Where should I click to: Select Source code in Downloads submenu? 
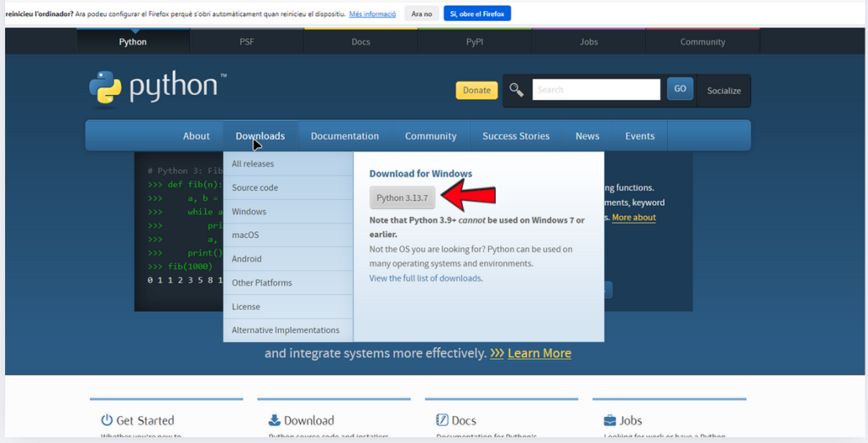click(254, 187)
